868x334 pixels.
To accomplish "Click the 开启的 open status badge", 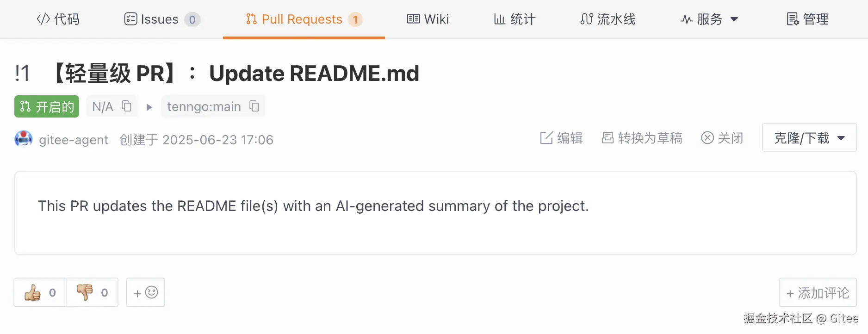I will [47, 107].
